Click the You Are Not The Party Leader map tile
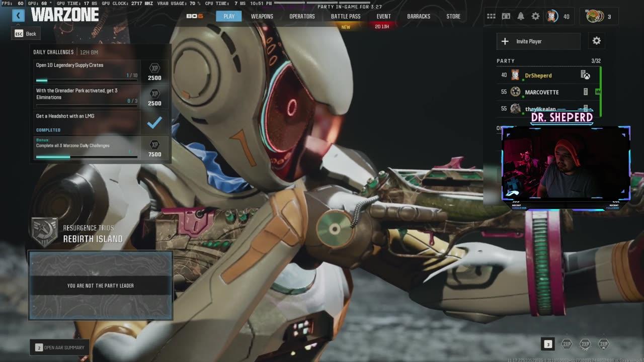 pos(101,286)
